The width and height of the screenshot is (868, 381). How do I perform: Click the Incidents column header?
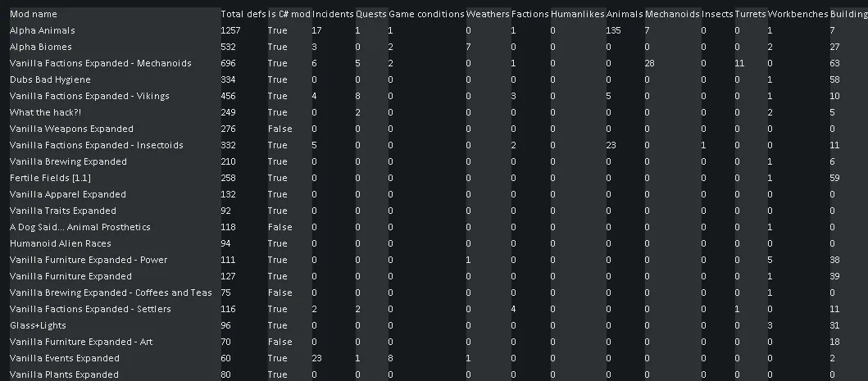pyautogui.click(x=332, y=14)
